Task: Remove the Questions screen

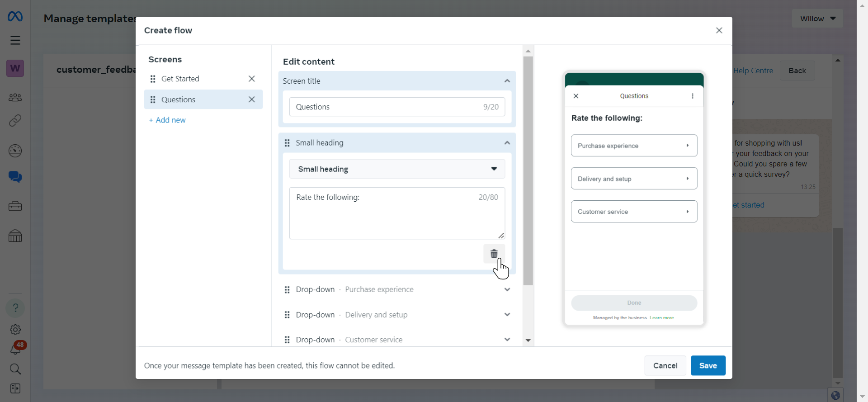Action: tap(252, 99)
